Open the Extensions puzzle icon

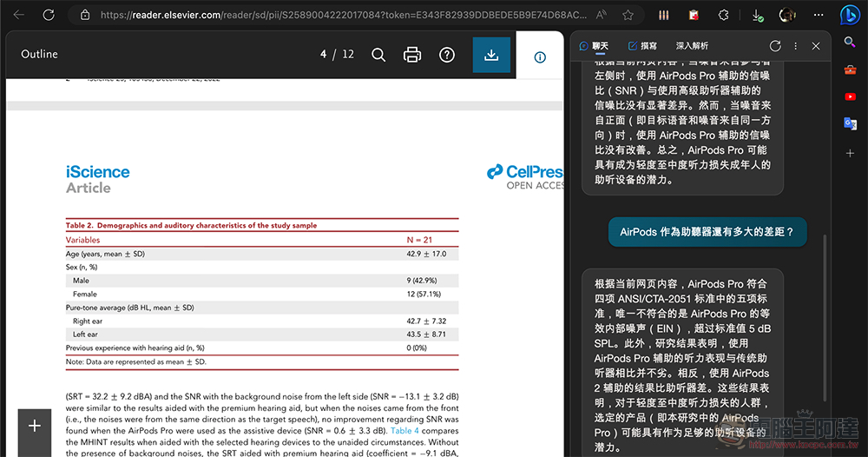(726, 15)
